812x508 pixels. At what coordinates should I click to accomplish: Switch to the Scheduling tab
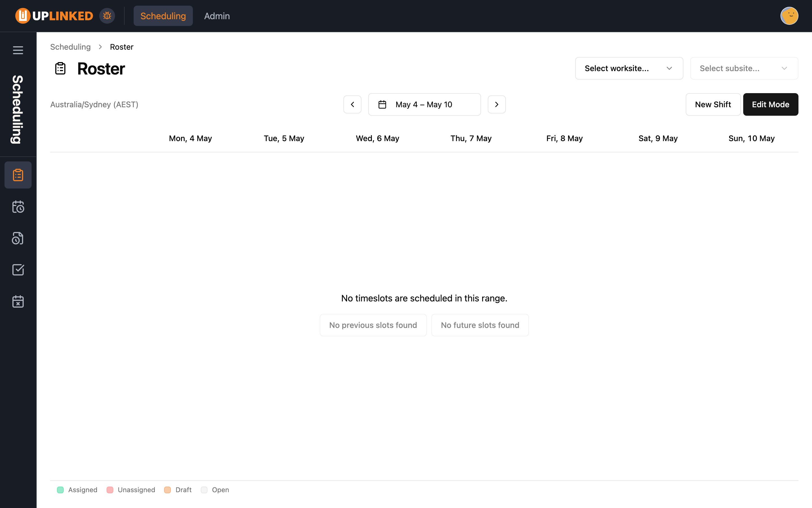point(163,16)
